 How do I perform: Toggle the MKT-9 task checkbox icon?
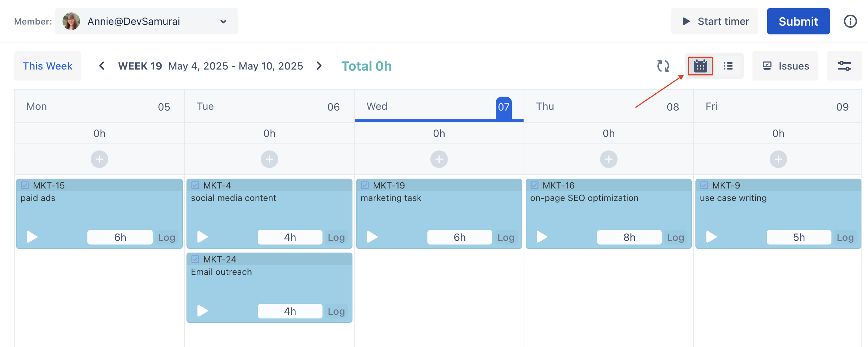point(704,185)
